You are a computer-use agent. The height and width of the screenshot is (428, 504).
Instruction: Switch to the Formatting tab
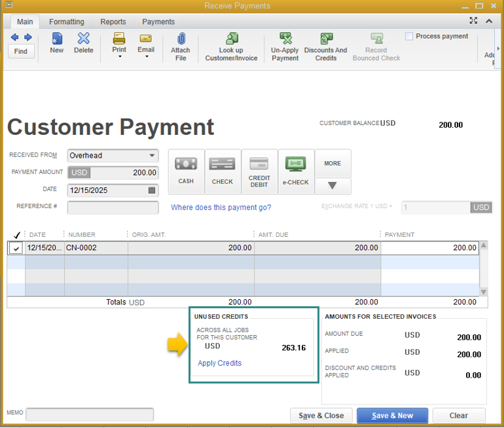(66, 22)
